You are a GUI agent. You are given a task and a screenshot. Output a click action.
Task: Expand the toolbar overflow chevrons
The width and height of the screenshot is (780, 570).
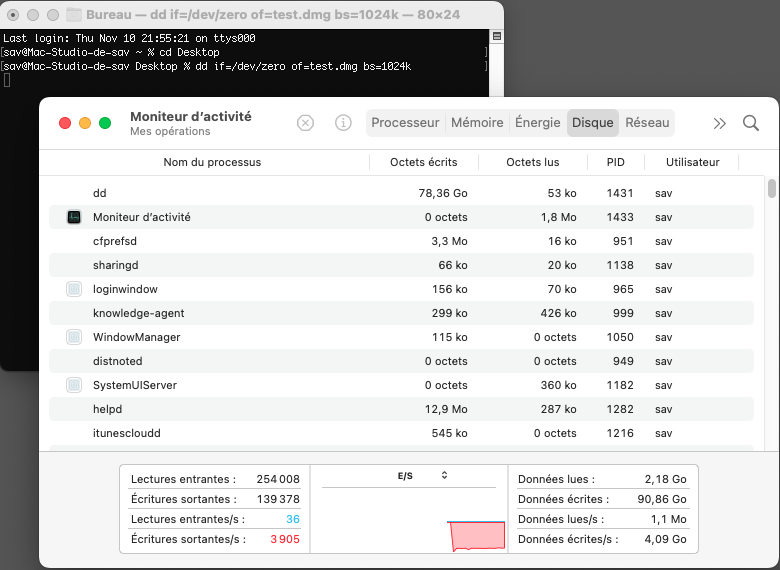(x=719, y=123)
